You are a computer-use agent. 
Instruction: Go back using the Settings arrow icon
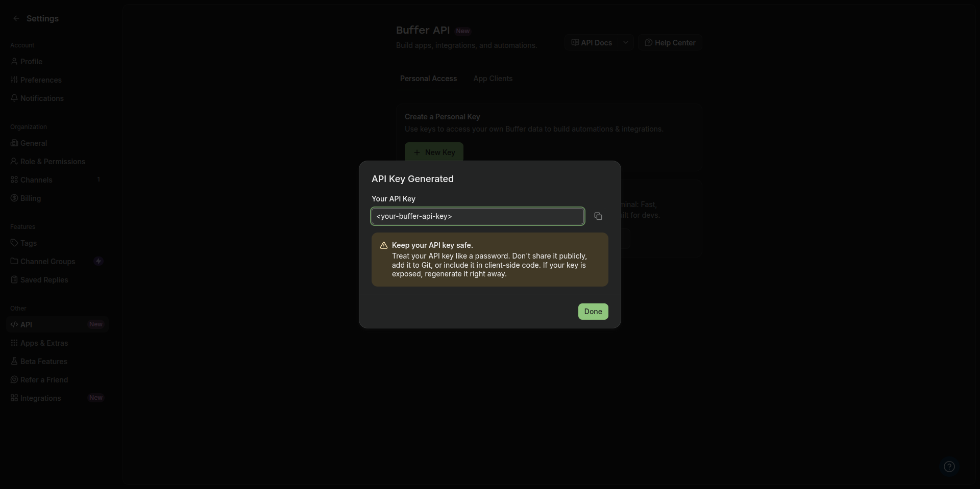click(16, 18)
